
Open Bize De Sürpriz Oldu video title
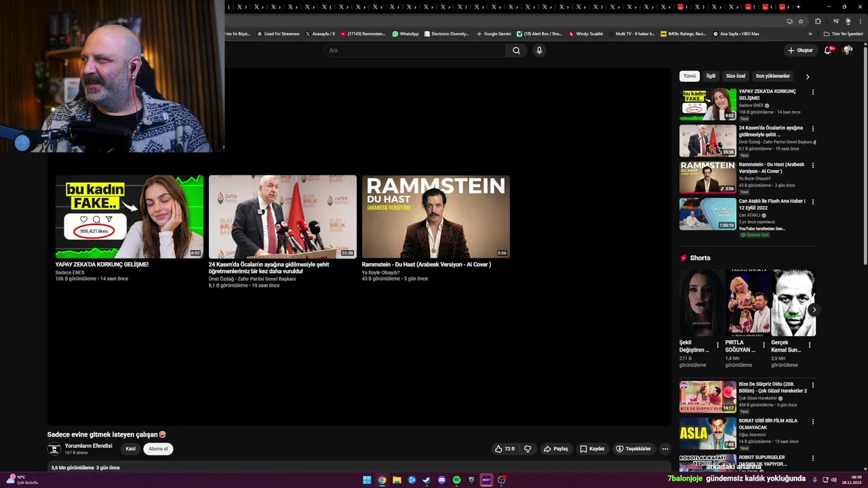pos(772,388)
